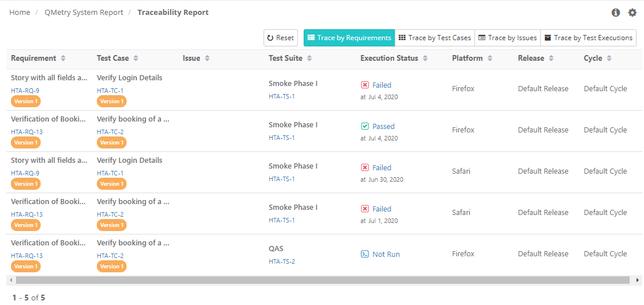Click the Passed status check icon
The width and height of the screenshot is (644, 305).
[365, 126]
